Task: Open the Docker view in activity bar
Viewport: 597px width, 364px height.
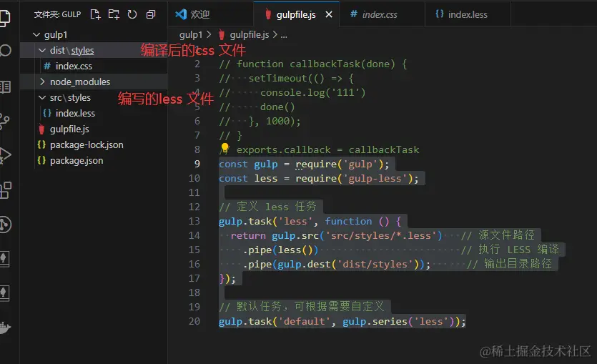Action: coord(5,328)
